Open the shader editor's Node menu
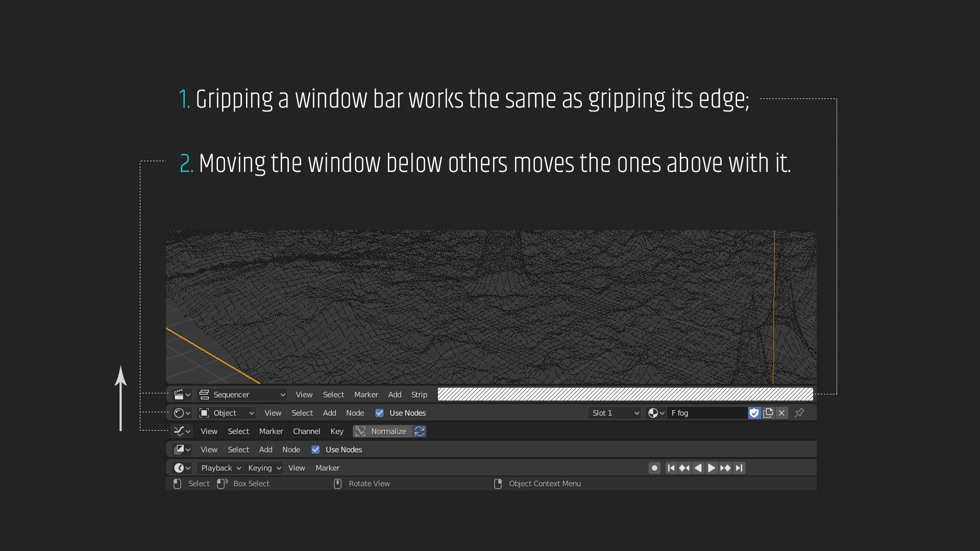Viewport: 980px width, 551px height. 355,413
